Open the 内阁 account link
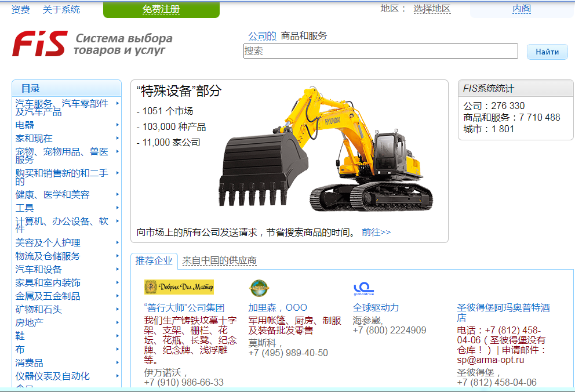Image resolution: width=575 pixels, height=392 pixels. click(522, 9)
